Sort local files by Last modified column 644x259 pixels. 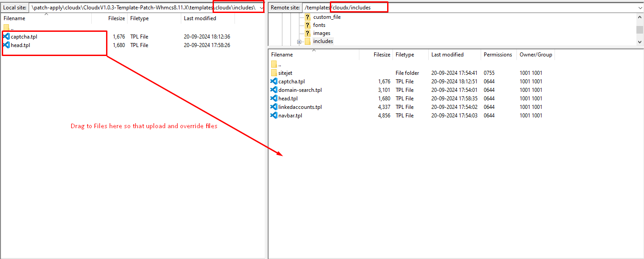(x=200, y=18)
